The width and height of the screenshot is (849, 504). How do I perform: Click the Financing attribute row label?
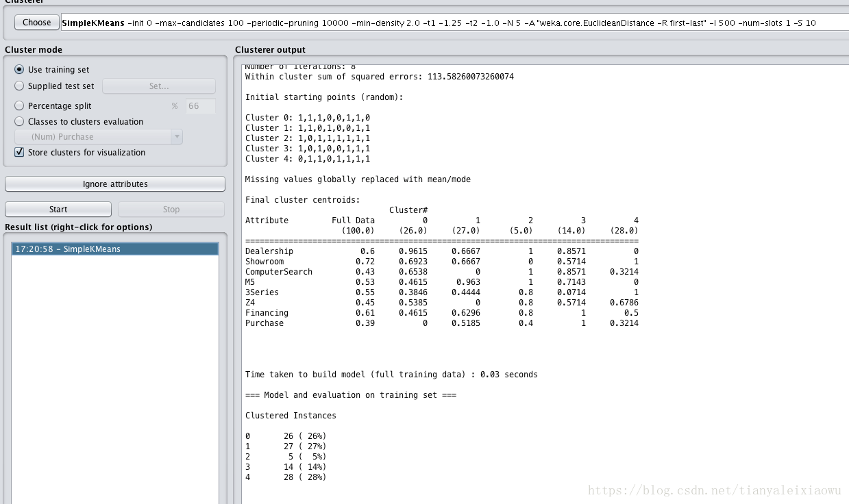[x=267, y=313]
